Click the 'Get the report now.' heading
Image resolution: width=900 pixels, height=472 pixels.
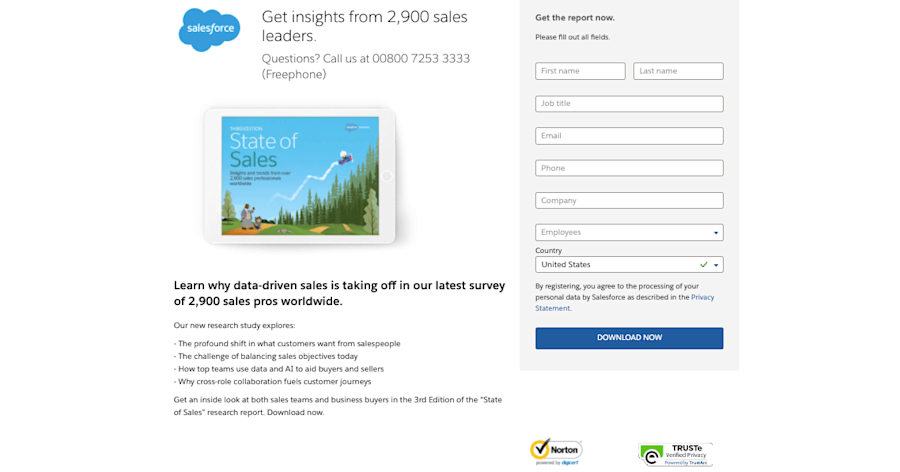[x=575, y=18]
